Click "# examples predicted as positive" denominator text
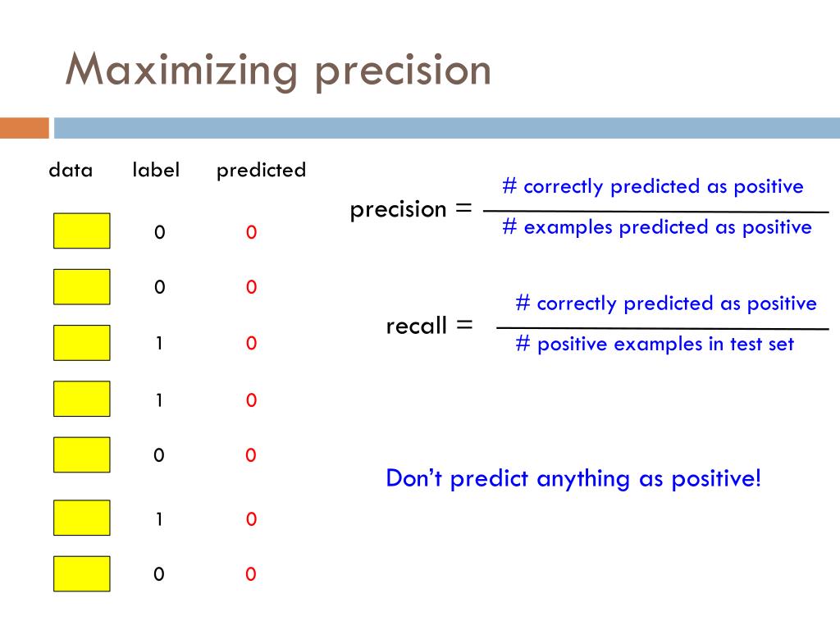Image resolution: width=840 pixels, height=630 pixels. 657,227
